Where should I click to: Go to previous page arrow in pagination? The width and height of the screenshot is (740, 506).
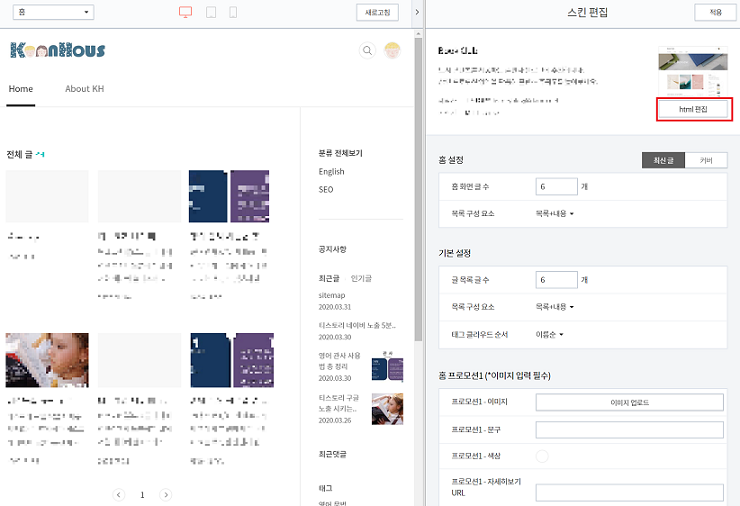(118, 495)
